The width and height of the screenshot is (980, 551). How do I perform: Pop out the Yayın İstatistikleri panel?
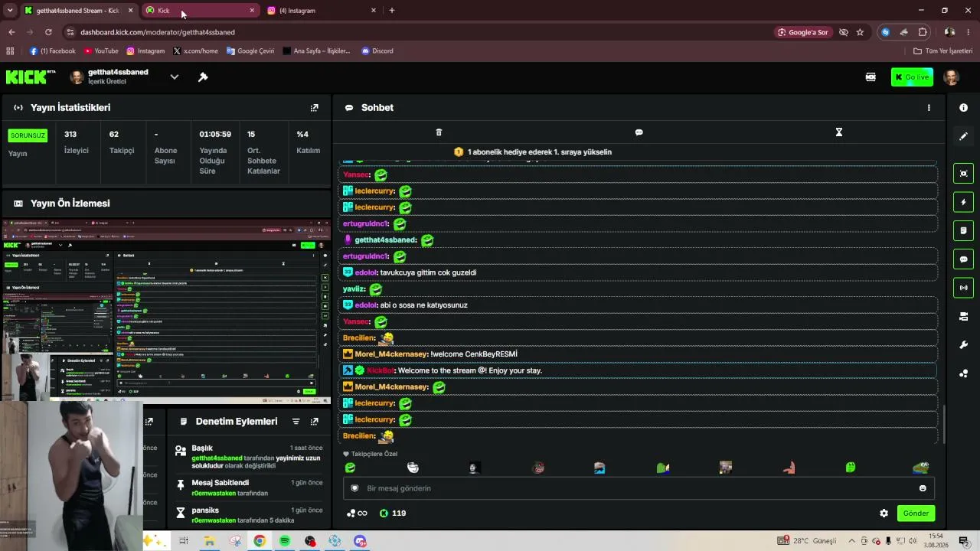point(314,108)
